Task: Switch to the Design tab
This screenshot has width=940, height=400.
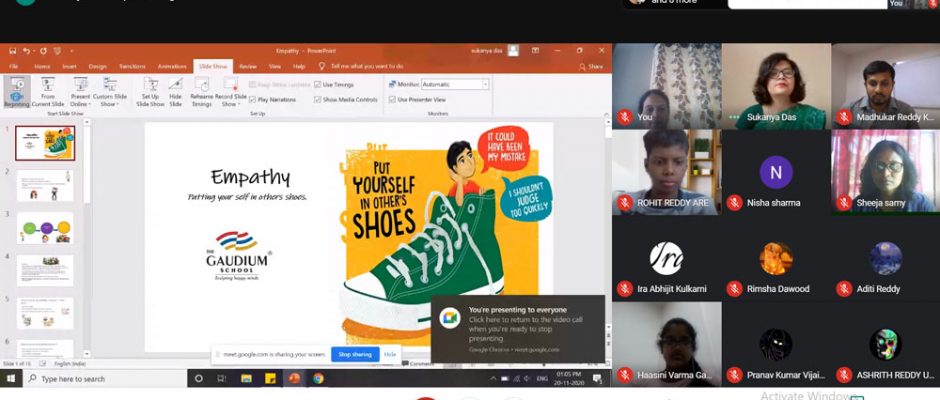Action: pos(98,67)
